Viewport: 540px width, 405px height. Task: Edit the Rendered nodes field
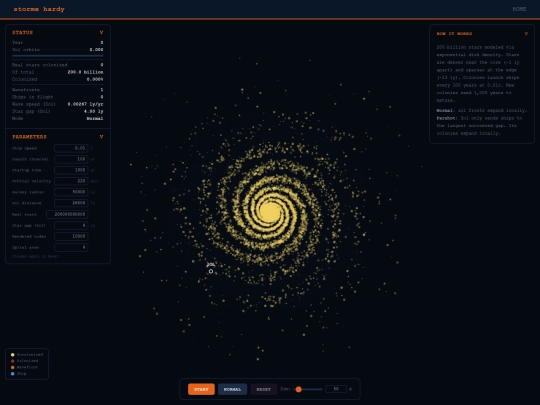point(71,236)
